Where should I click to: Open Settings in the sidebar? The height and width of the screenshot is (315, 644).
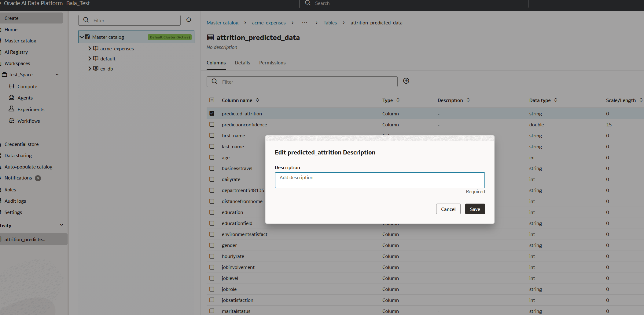coord(13,212)
